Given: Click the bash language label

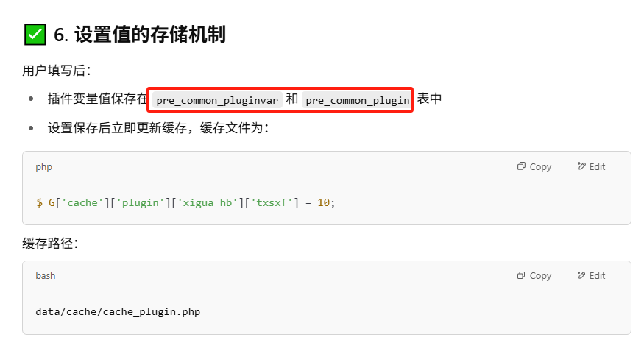Looking at the screenshot, I should [46, 276].
